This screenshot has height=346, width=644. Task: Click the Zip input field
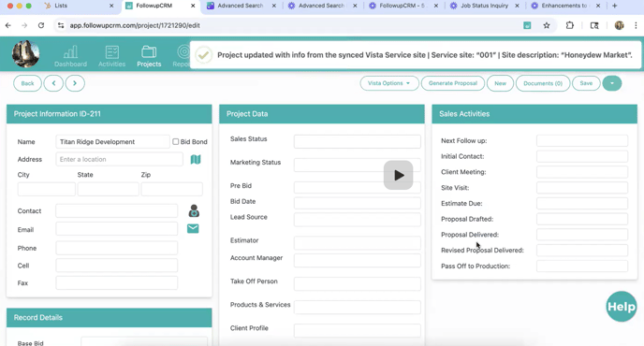click(171, 189)
